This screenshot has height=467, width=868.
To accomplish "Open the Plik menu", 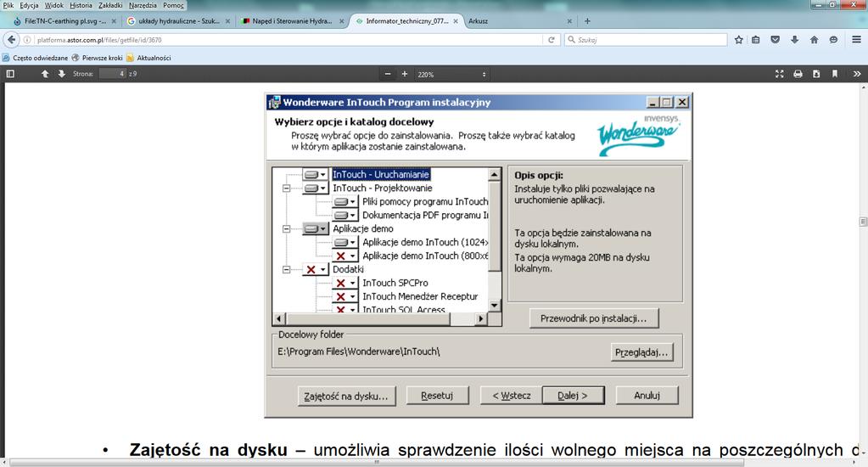I will pos(8,5).
